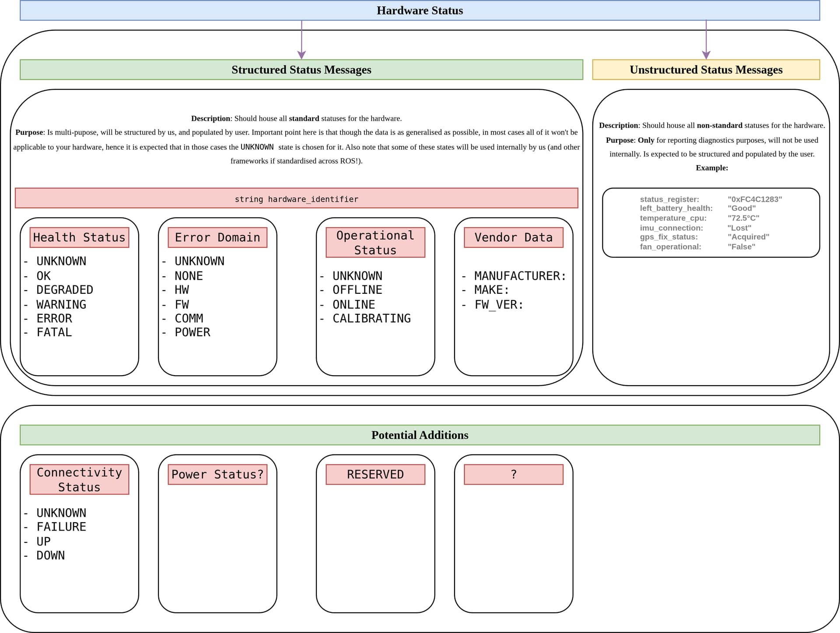The image size is (840, 633).
Task: Select UNKNOWN in Operational Status list
Action: click(x=357, y=276)
